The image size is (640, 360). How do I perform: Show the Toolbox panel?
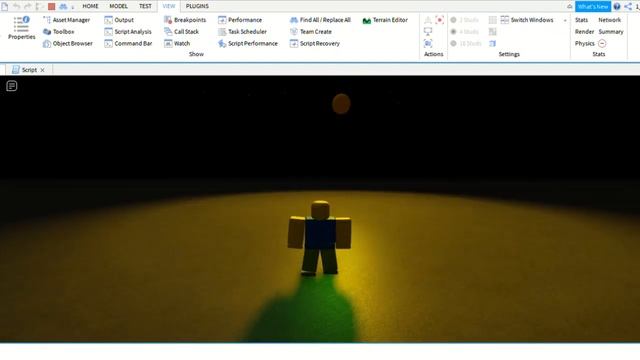(x=59, y=31)
